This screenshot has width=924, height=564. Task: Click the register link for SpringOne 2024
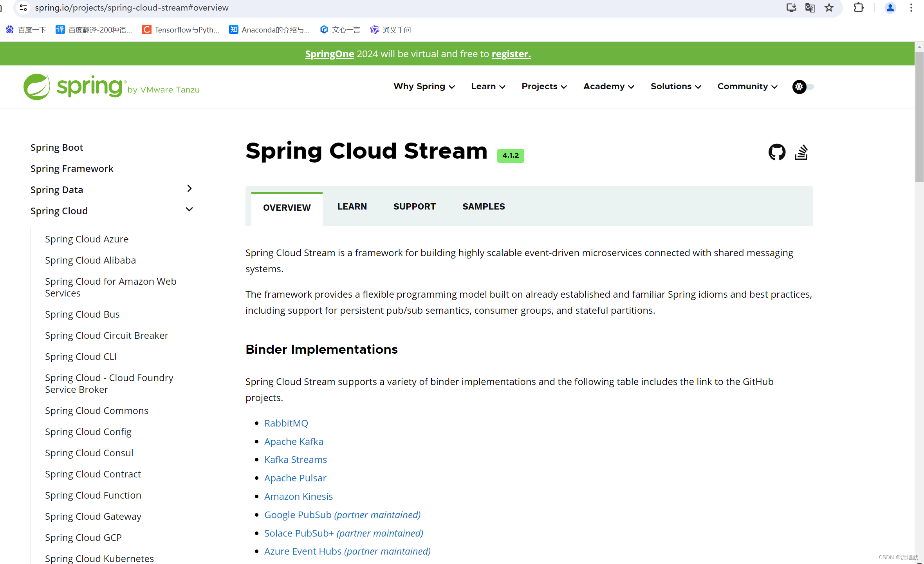(511, 54)
